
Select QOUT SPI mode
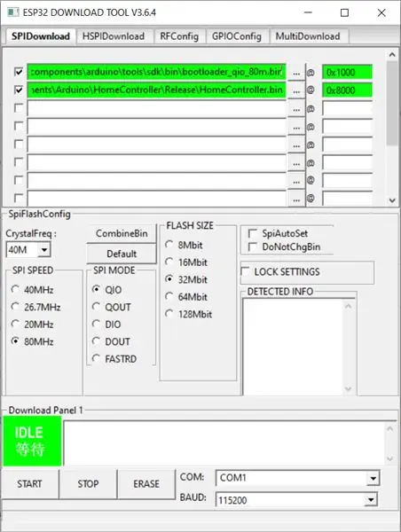coord(112,307)
